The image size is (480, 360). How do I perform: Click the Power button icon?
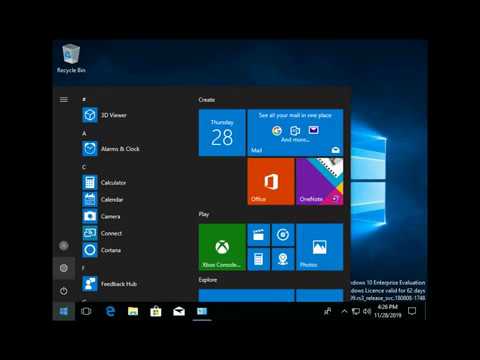pos(64,291)
